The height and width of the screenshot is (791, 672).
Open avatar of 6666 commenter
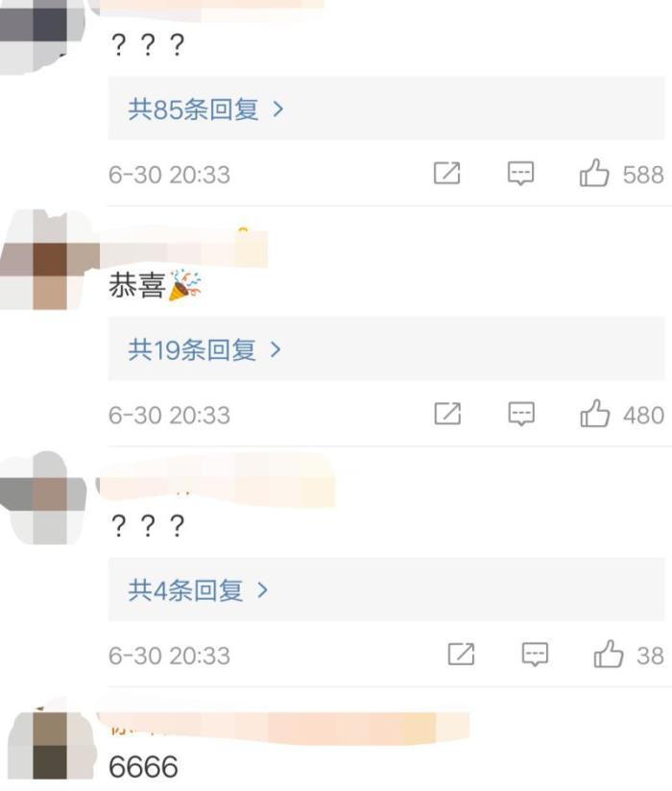[51, 744]
